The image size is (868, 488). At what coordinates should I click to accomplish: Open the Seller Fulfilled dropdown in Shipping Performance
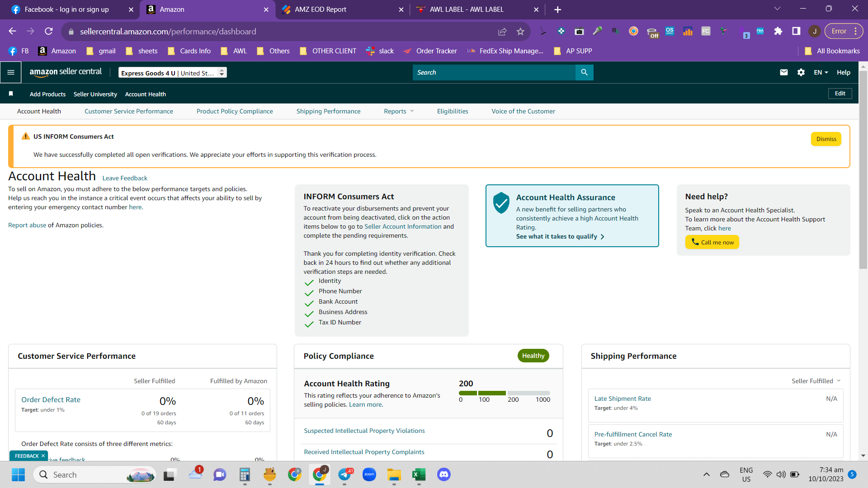pos(816,381)
